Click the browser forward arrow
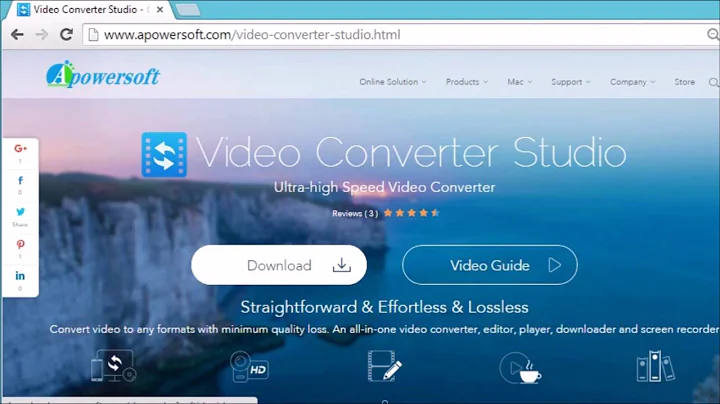 [42, 34]
